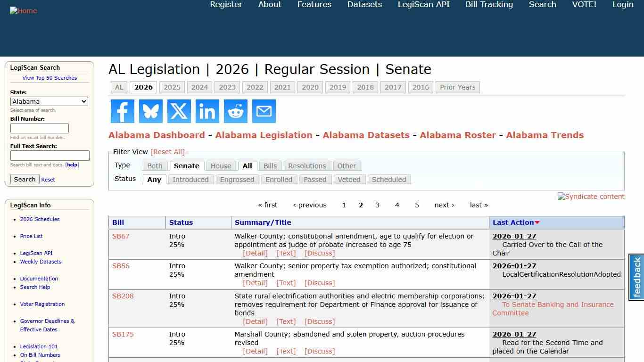This screenshot has height=362, width=644.
Task: Share the page on X
Action: tap(179, 111)
